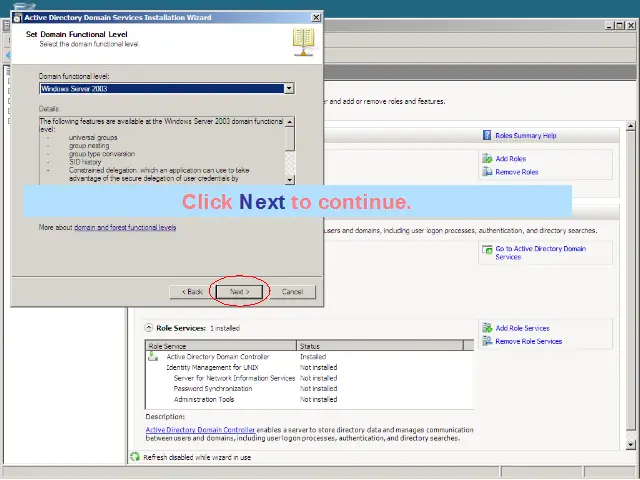The height and width of the screenshot is (480, 640).
Task: Collapse the Role Services section
Action: [x=149, y=328]
